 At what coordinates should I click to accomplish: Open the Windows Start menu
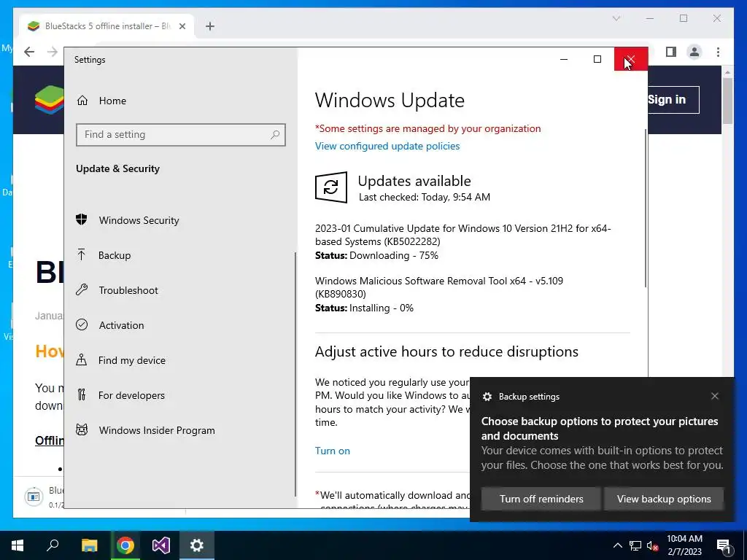(x=18, y=545)
